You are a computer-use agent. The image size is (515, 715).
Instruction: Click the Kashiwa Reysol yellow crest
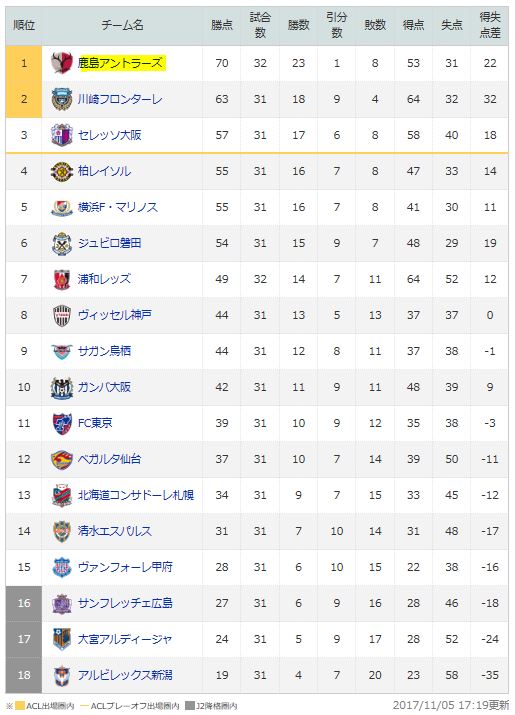coord(62,171)
